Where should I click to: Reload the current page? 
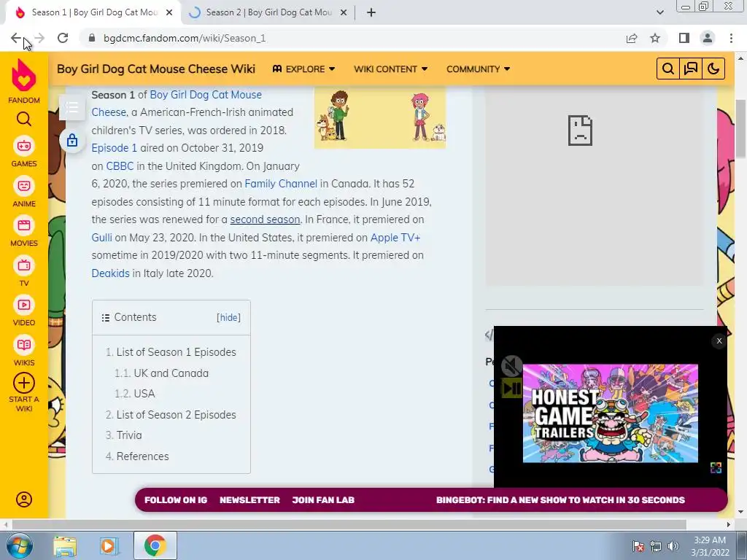(x=63, y=38)
